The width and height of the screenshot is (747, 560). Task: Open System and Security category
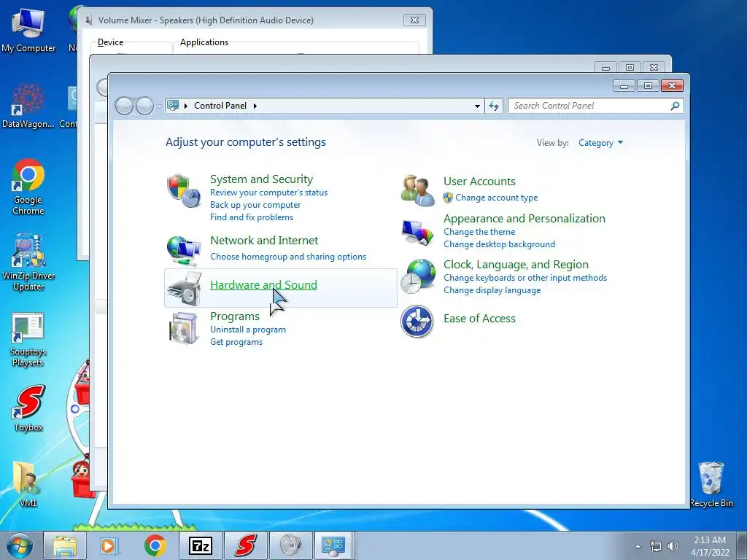pyautogui.click(x=262, y=179)
